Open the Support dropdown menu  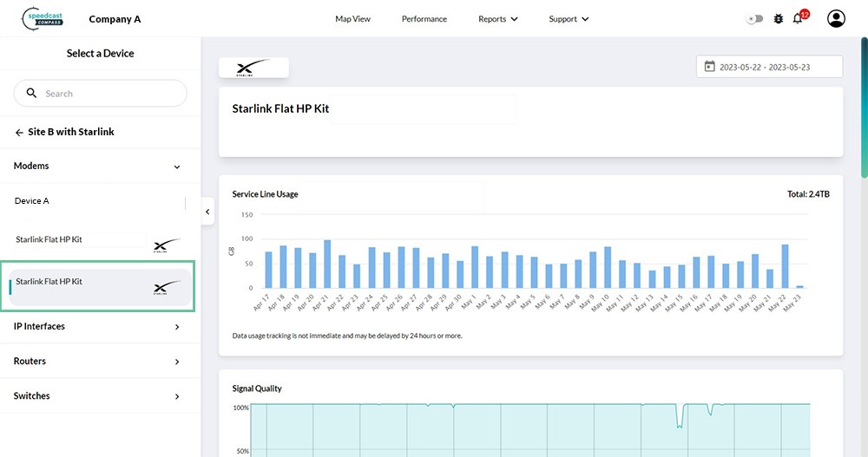[x=569, y=19]
